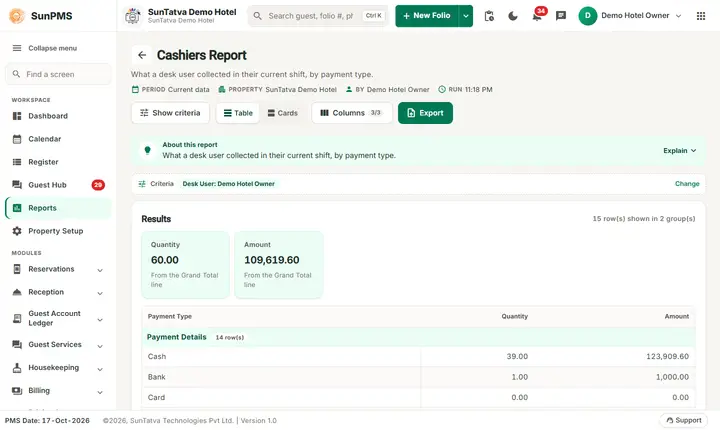
Task: Open the chat messages icon in header
Action: (x=561, y=16)
